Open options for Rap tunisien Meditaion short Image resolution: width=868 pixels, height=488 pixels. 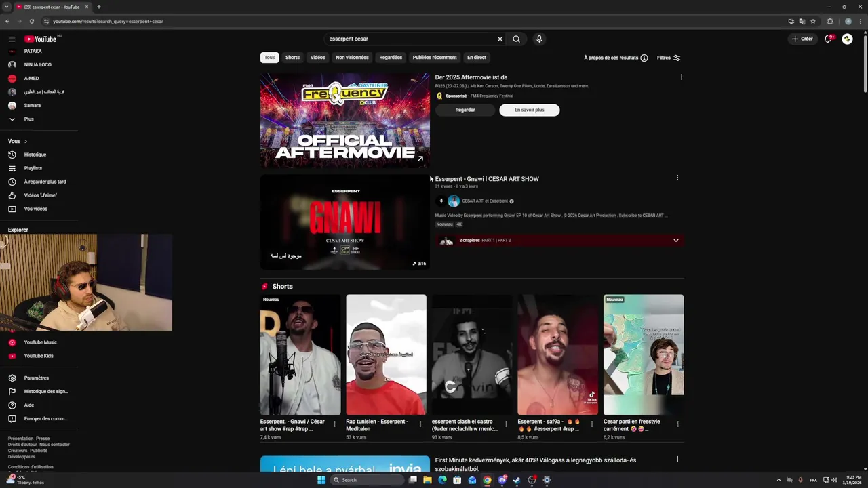[420, 424]
